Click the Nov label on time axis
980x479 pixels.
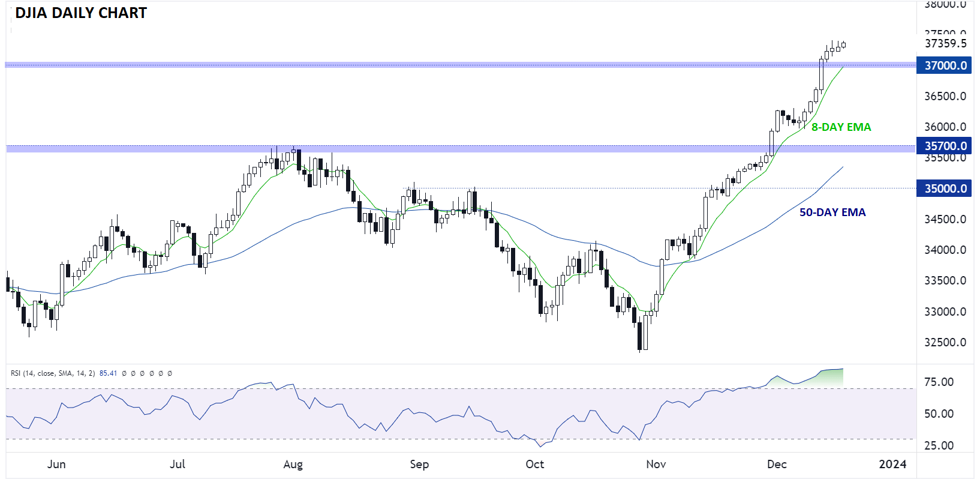click(656, 464)
